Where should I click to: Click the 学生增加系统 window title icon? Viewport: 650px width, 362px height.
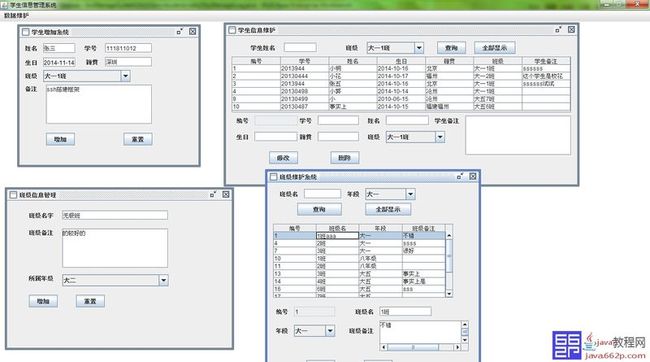pos(26,32)
